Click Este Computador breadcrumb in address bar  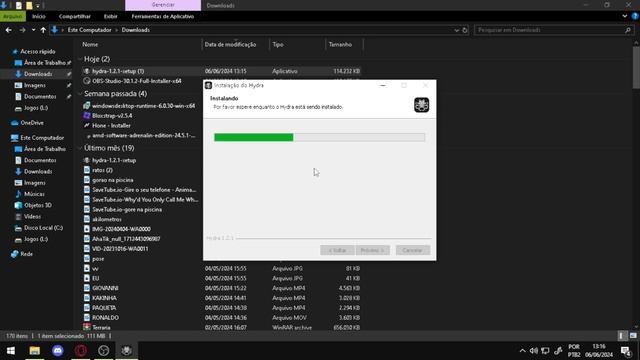pyautogui.click(x=89, y=30)
